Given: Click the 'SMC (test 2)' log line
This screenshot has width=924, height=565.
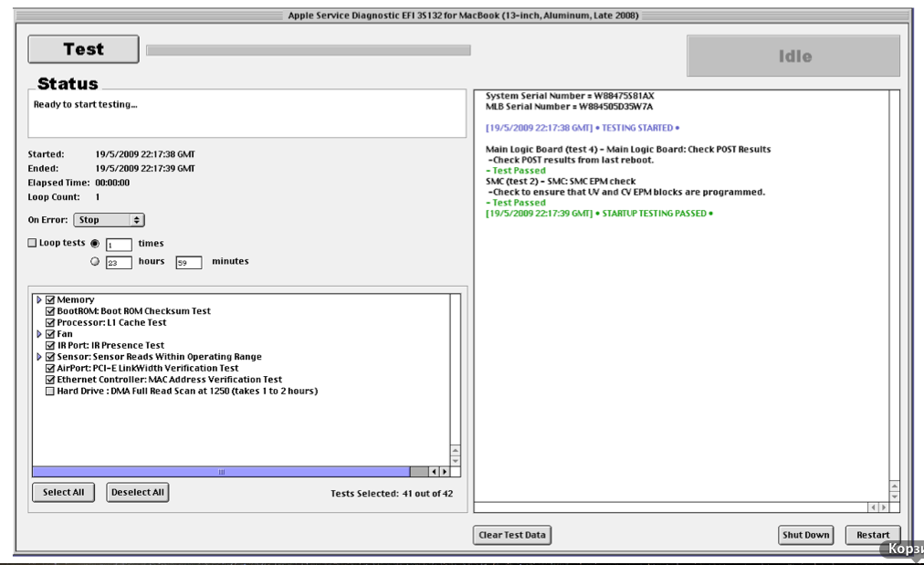Looking at the screenshot, I should pyautogui.click(x=561, y=182).
